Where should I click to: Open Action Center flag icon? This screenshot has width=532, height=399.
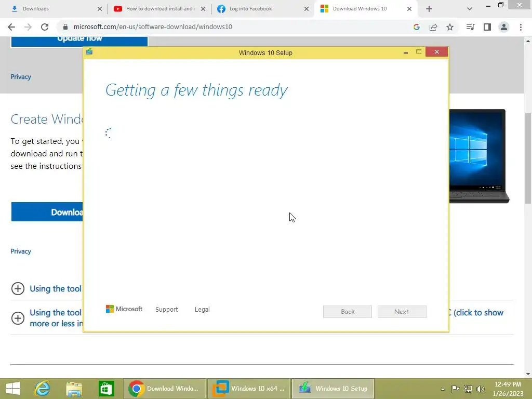click(x=455, y=389)
